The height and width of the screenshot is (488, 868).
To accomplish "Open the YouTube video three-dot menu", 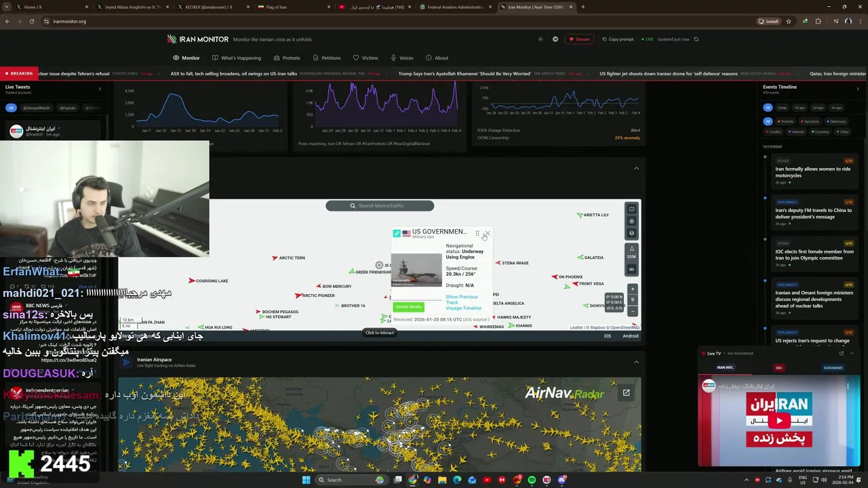I will pyautogui.click(x=848, y=386).
